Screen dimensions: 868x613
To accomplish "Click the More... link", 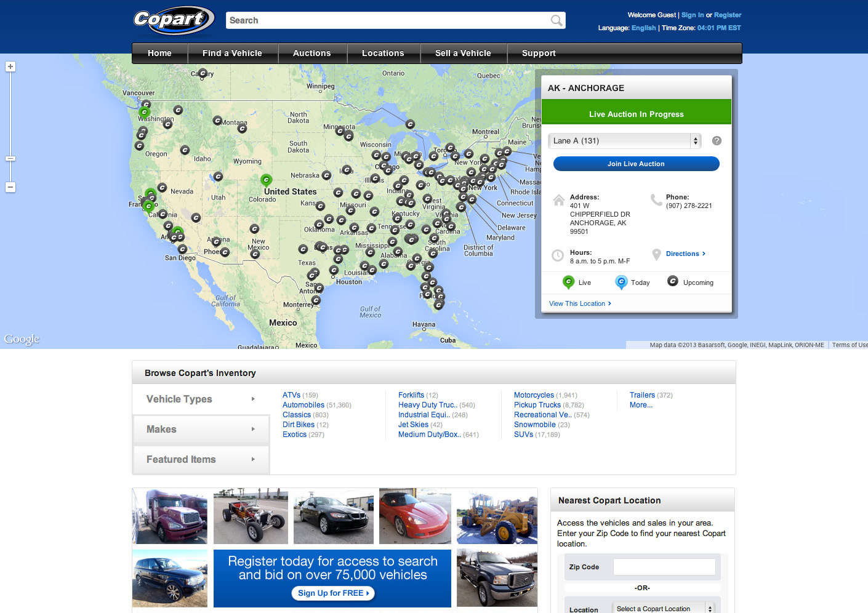I will click(641, 405).
